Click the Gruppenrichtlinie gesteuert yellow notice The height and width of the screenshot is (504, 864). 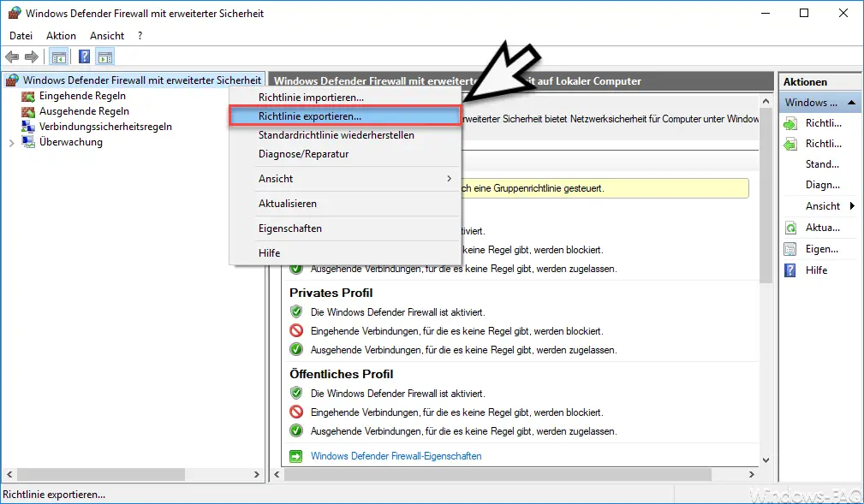point(605,188)
